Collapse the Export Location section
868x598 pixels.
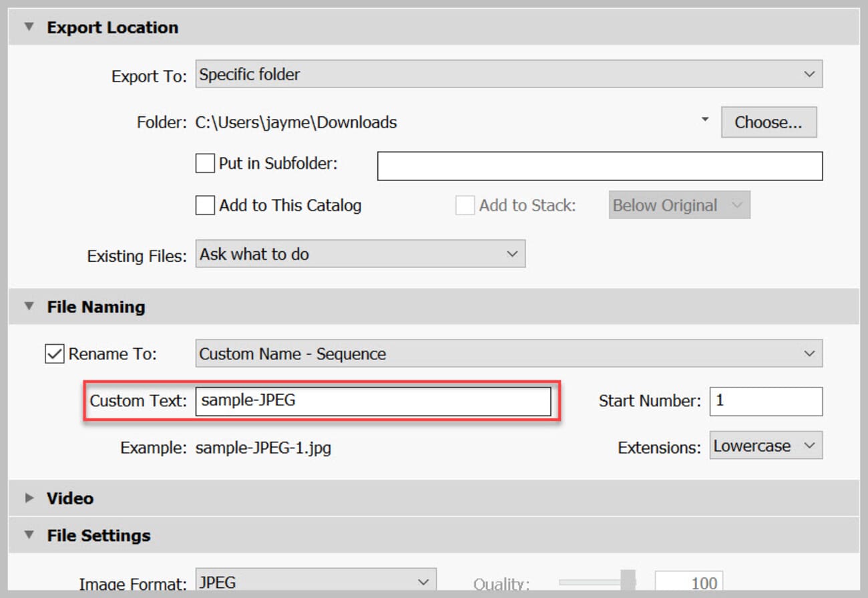[28, 27]
